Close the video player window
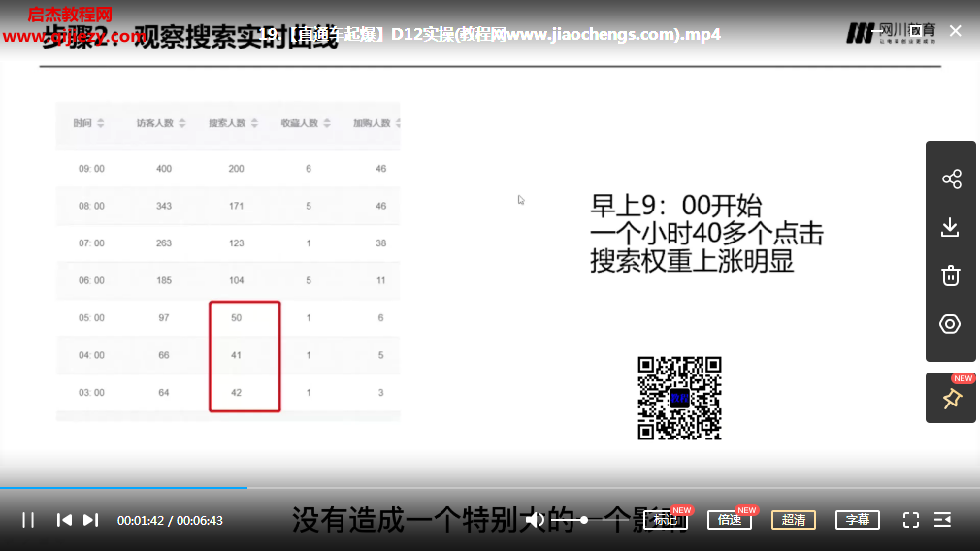Viewport: 980px width, 551px height. tap(955, 31)
